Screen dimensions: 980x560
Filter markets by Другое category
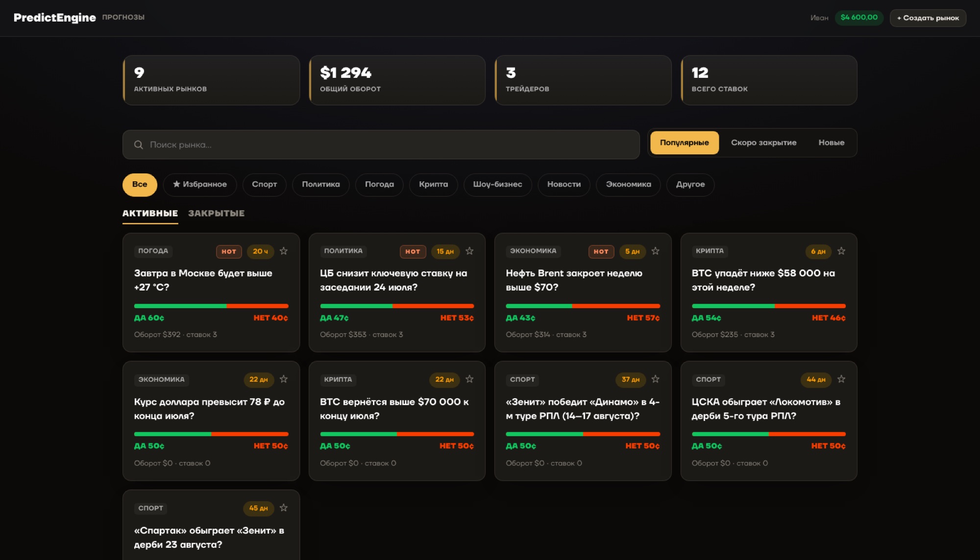[x=690, y=185]
